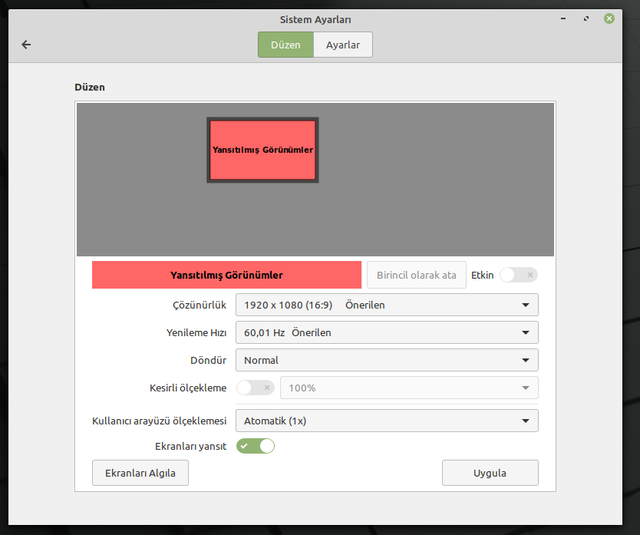Maximize the Sistem Ayarları window
The image size is (640, 535).
(x=586, y=19)
